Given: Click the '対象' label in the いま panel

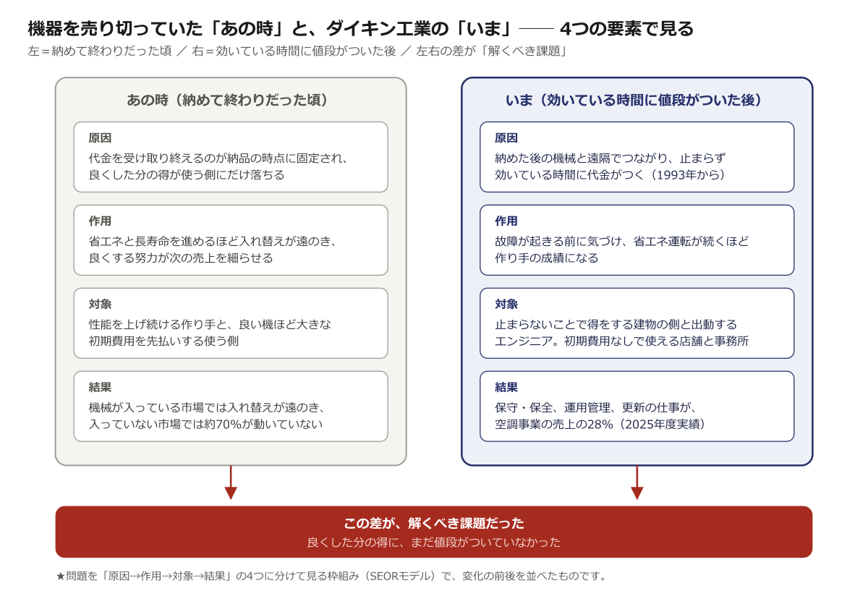Looking at the screenshot, I should point(506,304).
